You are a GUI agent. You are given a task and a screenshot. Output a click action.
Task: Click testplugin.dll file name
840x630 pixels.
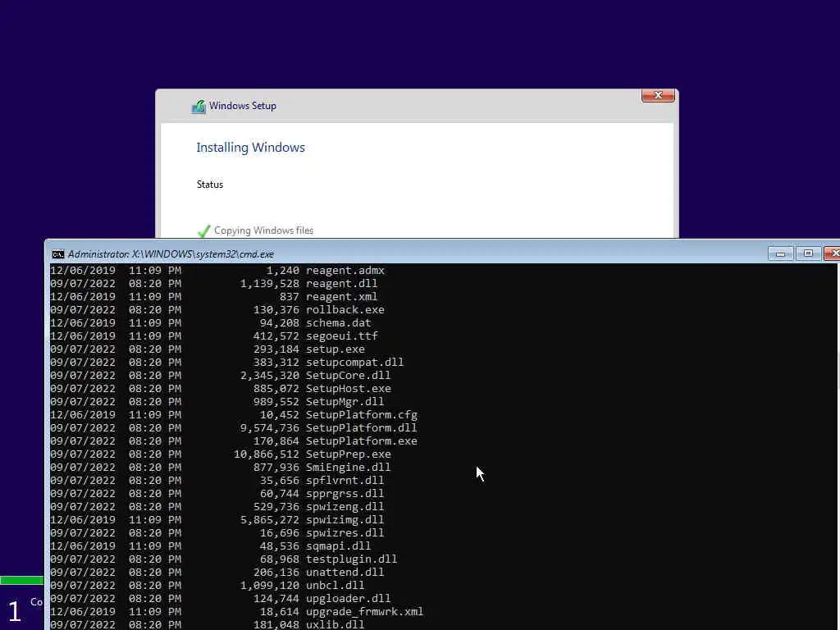351,559
